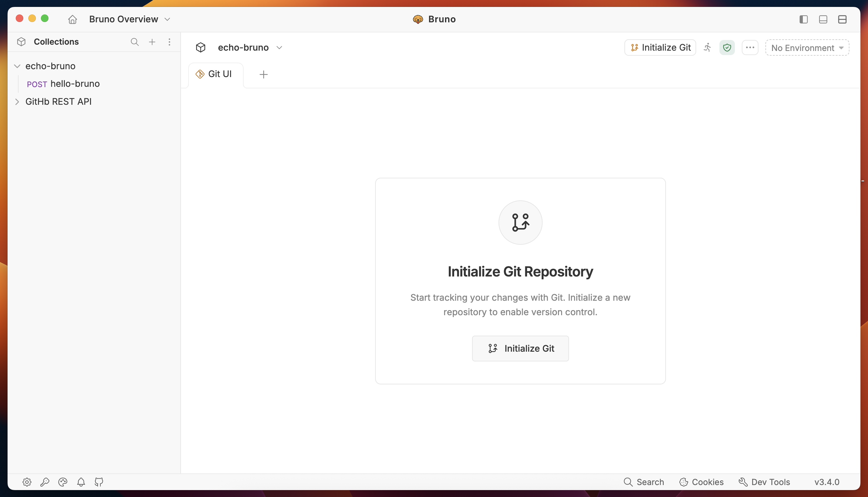Viewport: 868px width, 497px height.
Task: Open notifications bell icon
Action: click(81, 482)
